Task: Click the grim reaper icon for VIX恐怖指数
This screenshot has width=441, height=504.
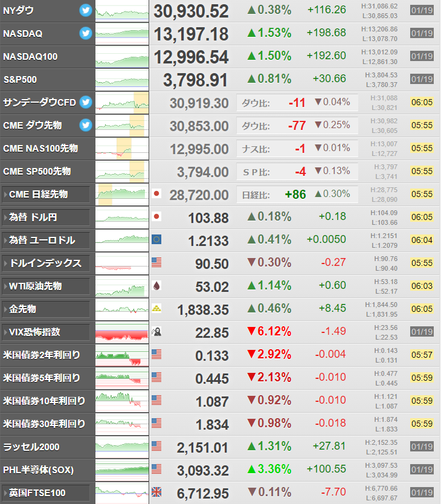Action: [x=156, y=331]
